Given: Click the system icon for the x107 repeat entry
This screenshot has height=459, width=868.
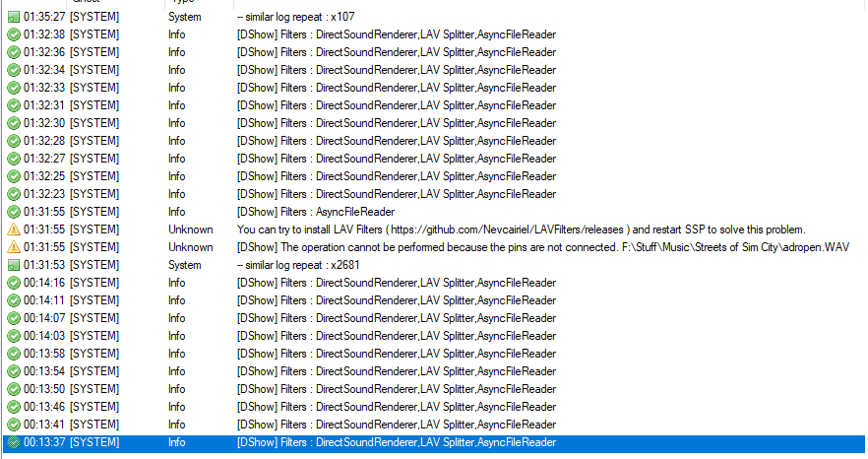Looking at the screenshot, I should (x=14, y=17).
